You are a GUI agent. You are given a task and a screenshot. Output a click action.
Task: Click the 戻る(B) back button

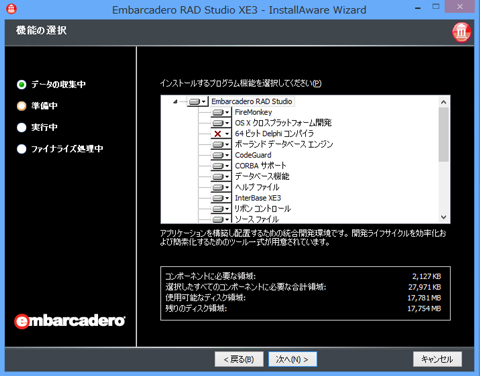click(x=239, y=359)
